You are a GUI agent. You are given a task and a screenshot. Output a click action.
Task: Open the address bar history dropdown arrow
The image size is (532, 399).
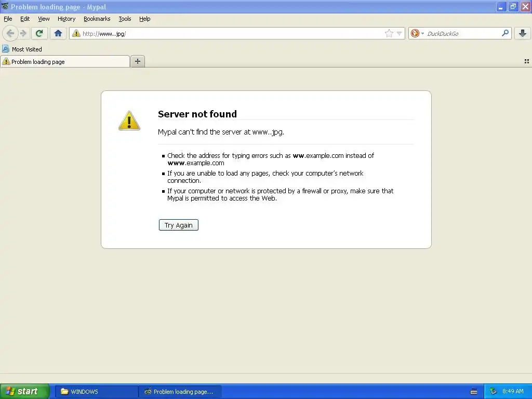pos(400,33)
